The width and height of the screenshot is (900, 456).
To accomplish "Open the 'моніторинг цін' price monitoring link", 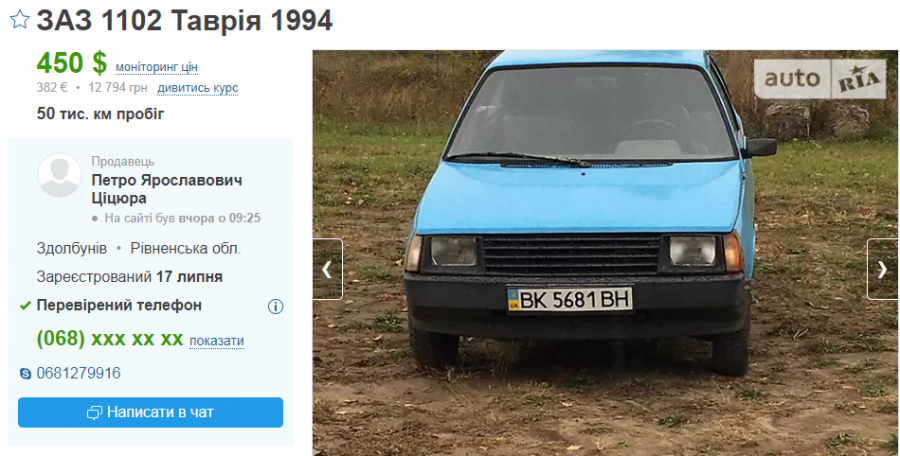I will coord(157,67).
